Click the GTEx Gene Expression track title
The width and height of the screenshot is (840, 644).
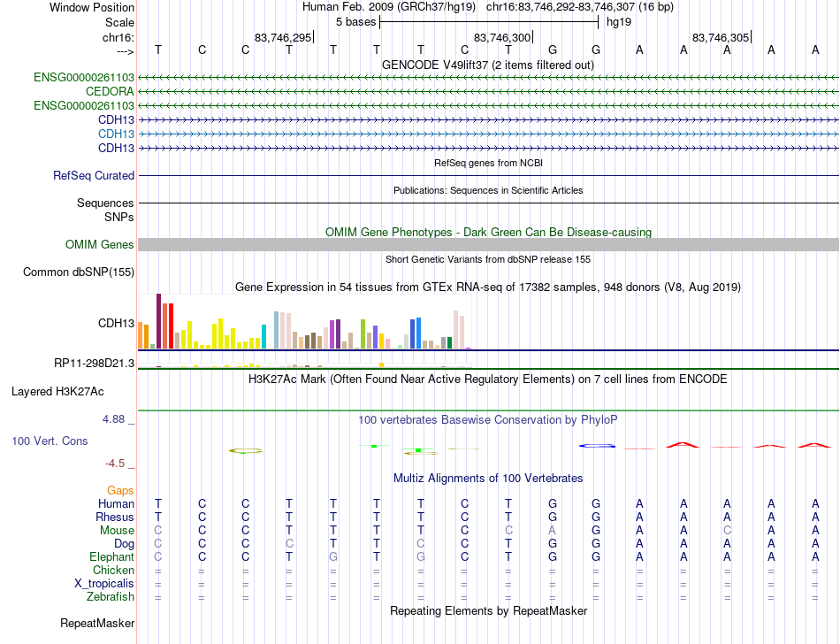point(488,287)
